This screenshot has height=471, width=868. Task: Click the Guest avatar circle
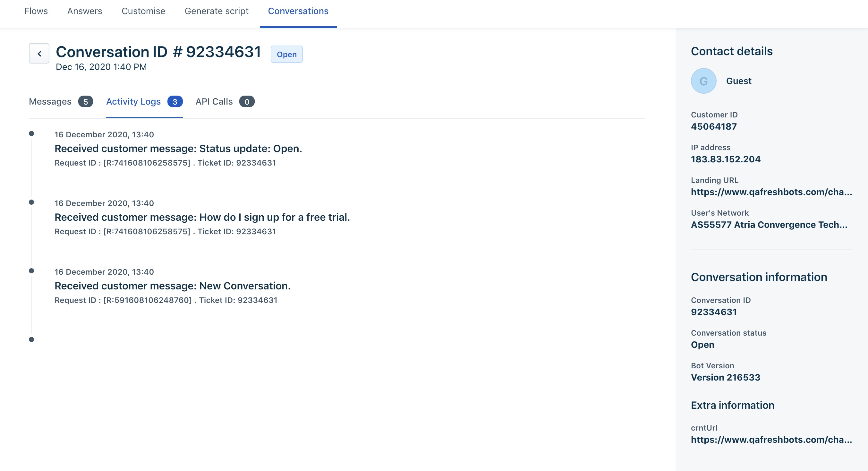703,81
